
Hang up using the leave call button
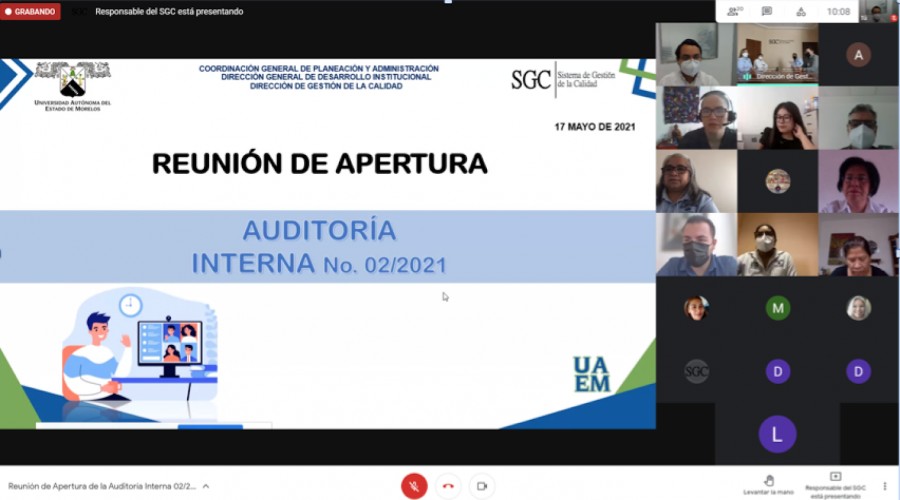(448, 486)
